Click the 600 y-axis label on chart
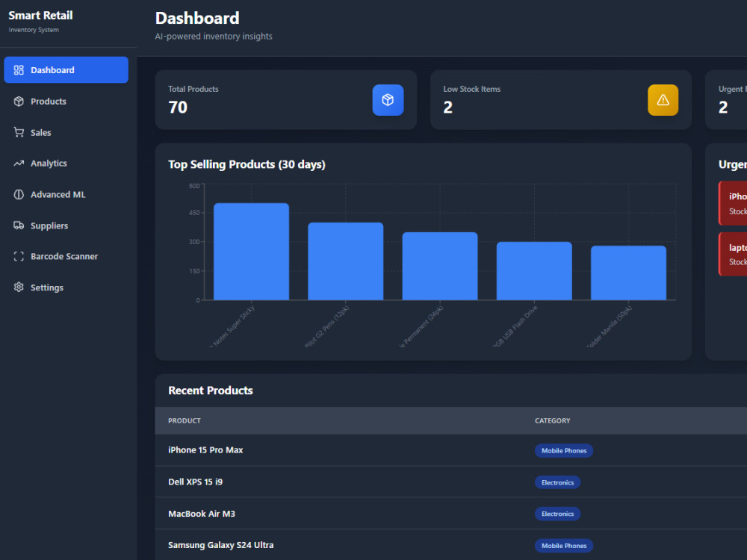 pos(194,186)
